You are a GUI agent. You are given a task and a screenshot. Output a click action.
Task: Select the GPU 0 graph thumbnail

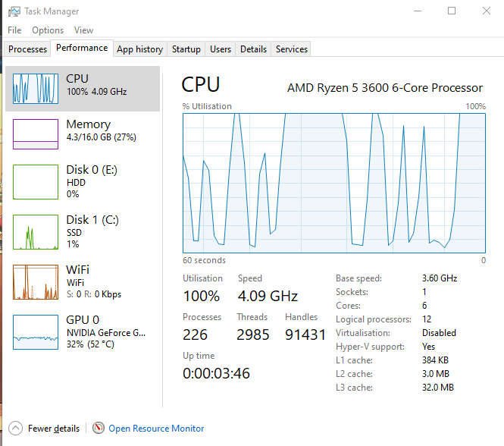(36, 331)
